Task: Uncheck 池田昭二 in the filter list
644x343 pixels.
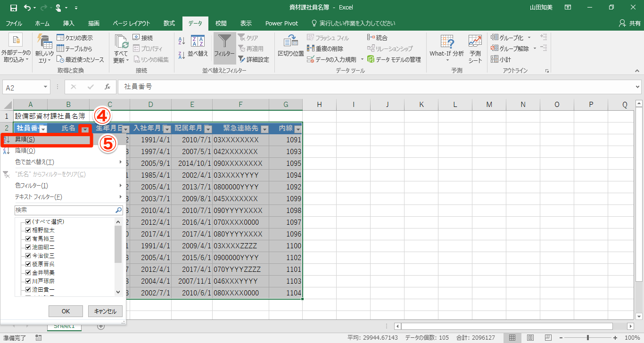Action: pyautogui.click(x=28, y=247)
